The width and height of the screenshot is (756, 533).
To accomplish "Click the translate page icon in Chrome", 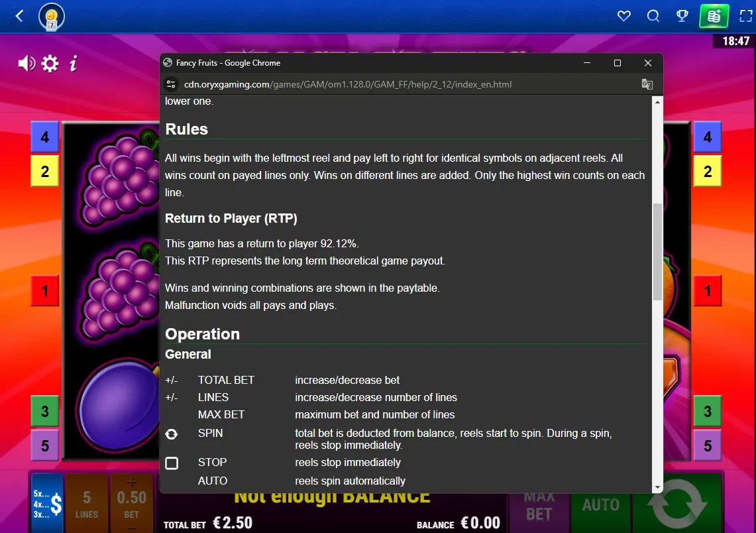I will [647, 84].
